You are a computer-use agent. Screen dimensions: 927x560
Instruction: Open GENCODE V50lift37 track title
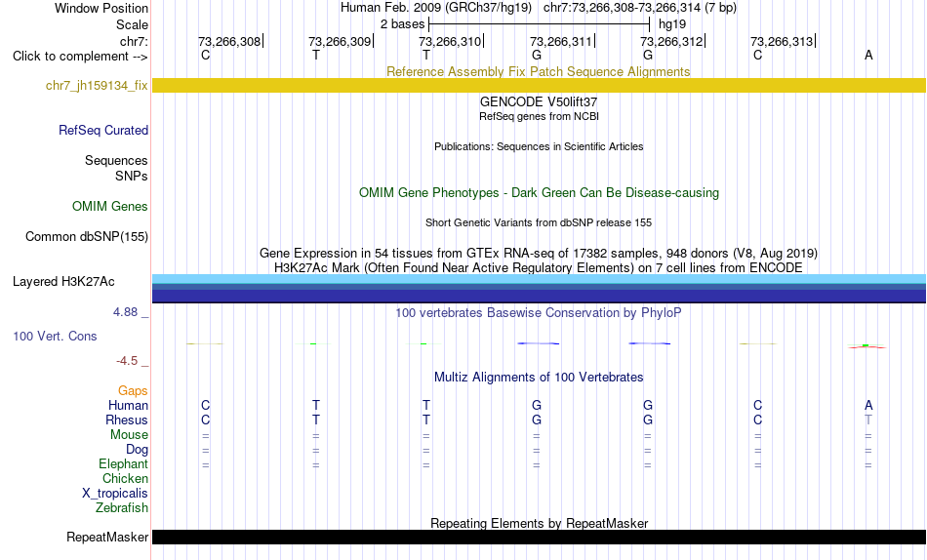(539, 101)
